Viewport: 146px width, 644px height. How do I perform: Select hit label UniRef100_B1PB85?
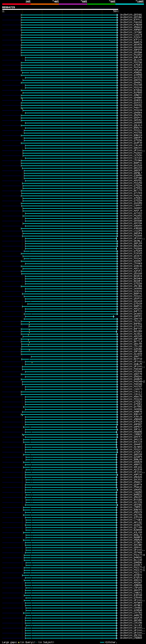click(x=131, y=93)
